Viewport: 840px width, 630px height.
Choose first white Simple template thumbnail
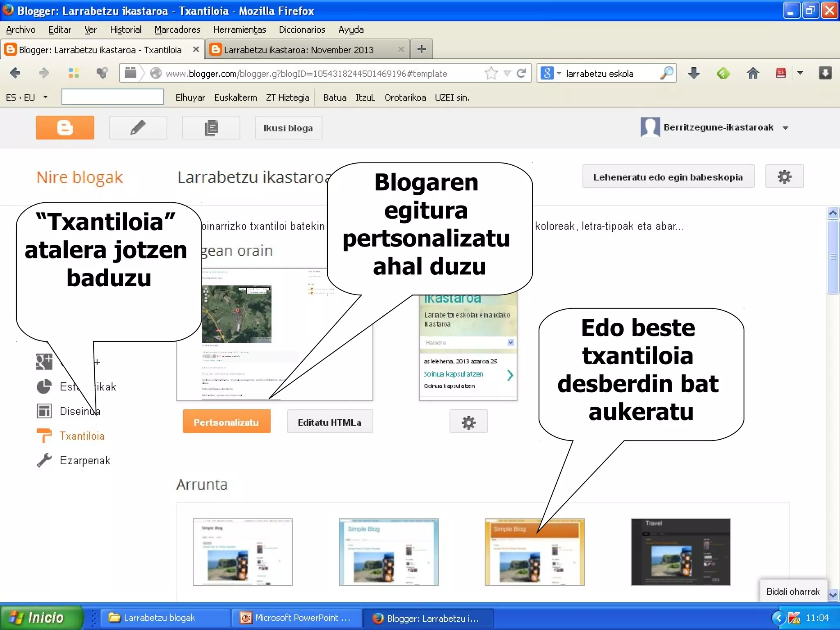click(x=243, y=552)
